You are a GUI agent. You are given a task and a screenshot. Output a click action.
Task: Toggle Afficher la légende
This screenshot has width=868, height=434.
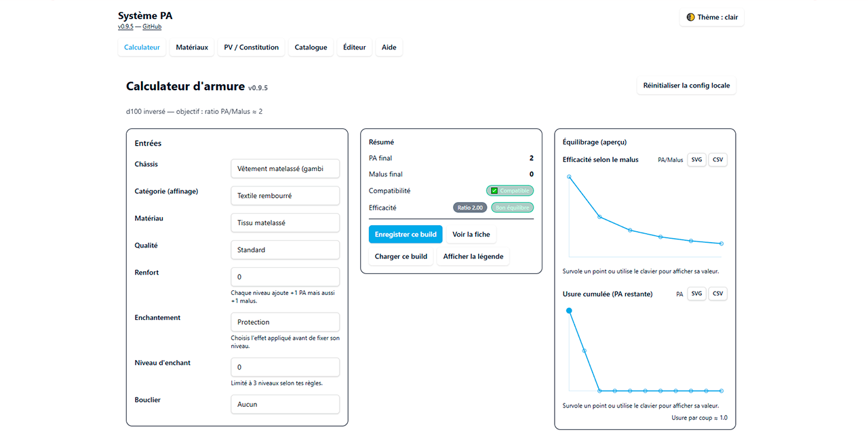pos(473,256)
